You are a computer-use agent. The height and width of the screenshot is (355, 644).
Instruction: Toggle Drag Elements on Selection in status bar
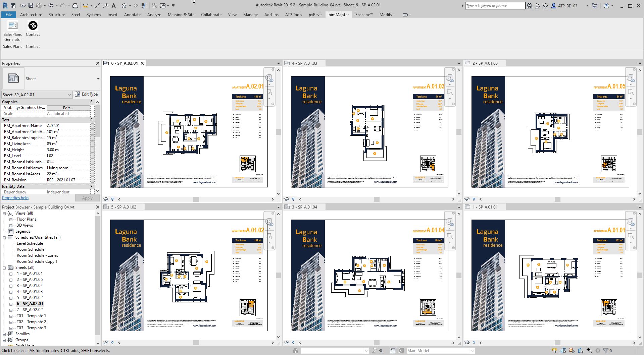[x=589, y=351]
